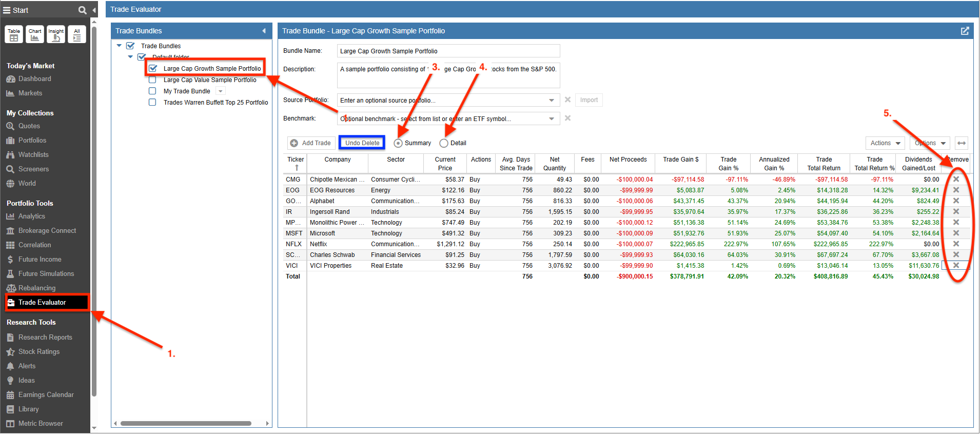Switch to Table view icon

tap(14, 34)
